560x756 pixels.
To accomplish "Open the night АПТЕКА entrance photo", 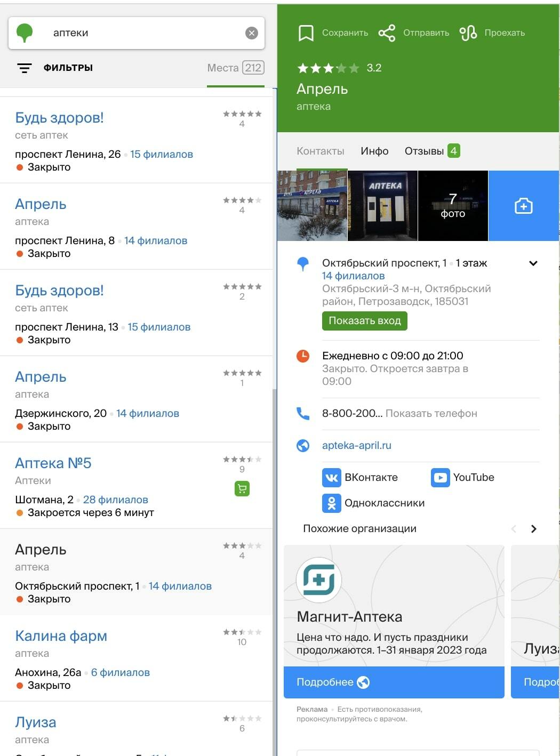I will click(x=383, y=206).
